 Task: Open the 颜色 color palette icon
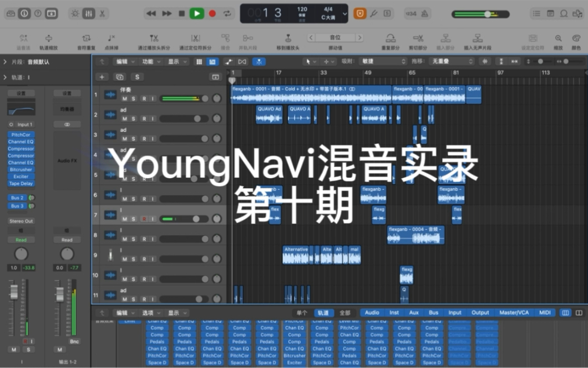(576, 38)
